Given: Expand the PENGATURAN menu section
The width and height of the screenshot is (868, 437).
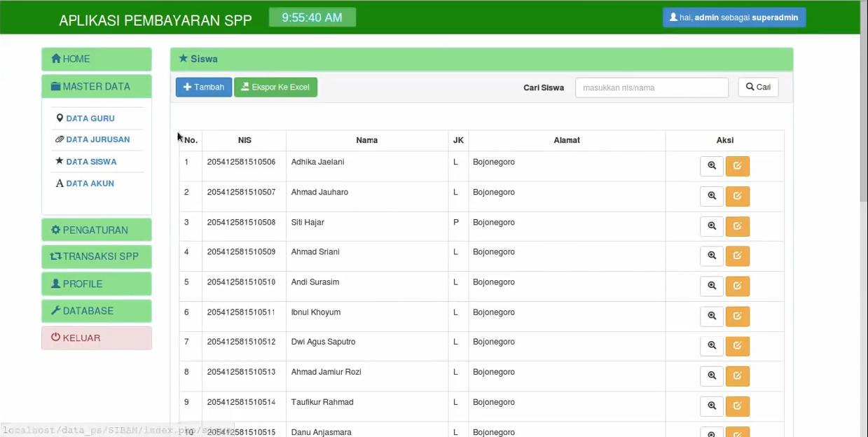Looking at the screenshot, I should (x=97, y=230).
